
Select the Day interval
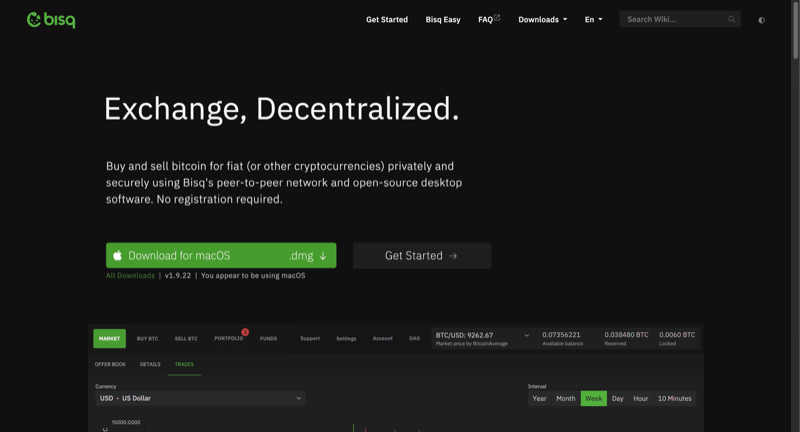coord(617,398)
